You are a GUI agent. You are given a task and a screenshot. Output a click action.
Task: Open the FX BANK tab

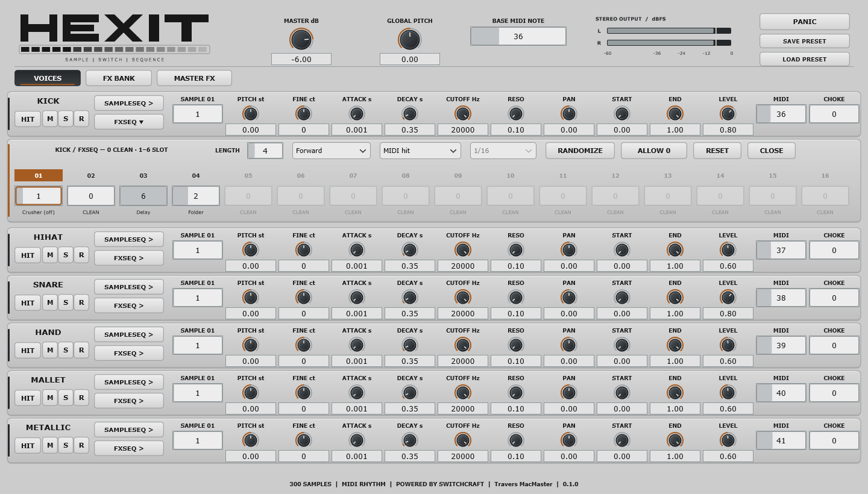(x=119, y=78)
